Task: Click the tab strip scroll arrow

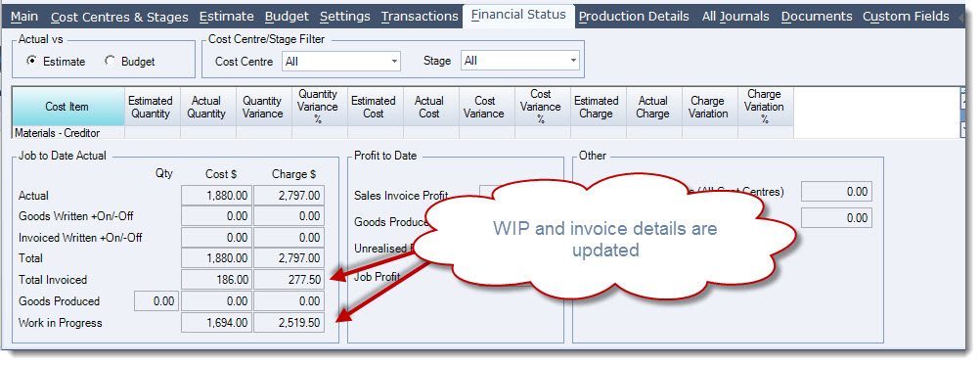Action: pos(961,18)
